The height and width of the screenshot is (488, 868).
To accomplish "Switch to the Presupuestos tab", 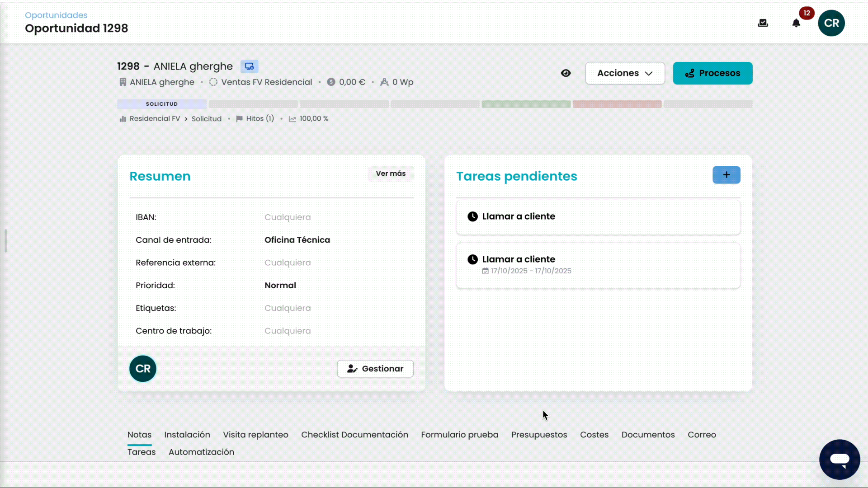I will click(x=539, y=435).
